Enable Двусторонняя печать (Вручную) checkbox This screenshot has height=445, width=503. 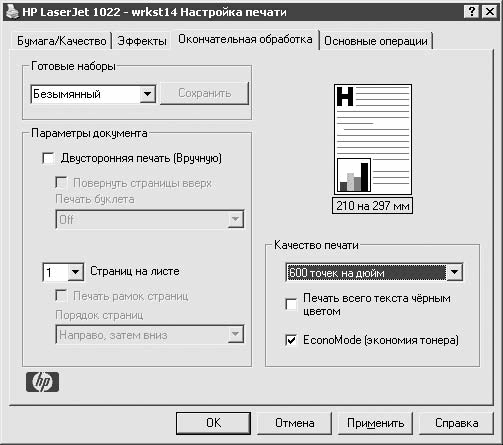(x=48, y=158)
